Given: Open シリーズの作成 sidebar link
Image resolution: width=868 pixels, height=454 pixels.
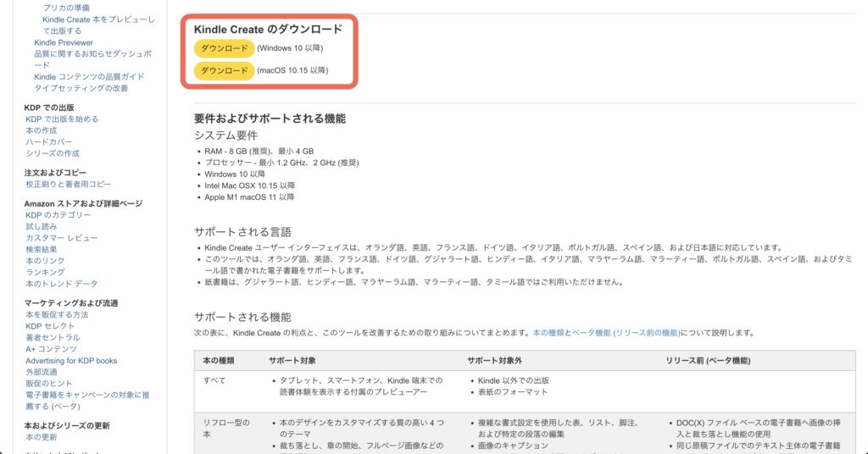Looking at the screenshot, I should [53, 153].
